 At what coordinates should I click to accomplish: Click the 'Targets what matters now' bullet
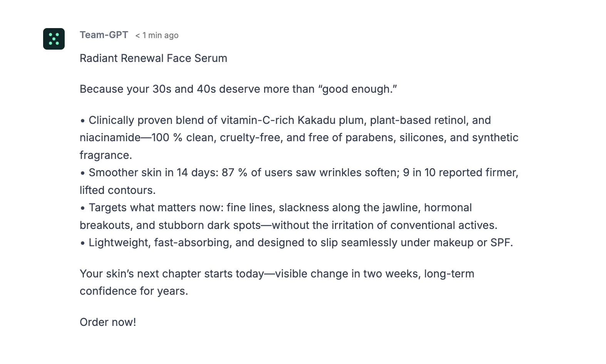(289, 216)
